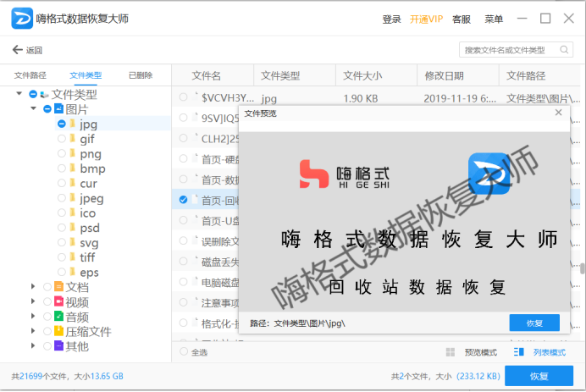Select the $VCVH3Y file checkbox
Viewport: 586px width, 392px height.
(x=183, y=97)
